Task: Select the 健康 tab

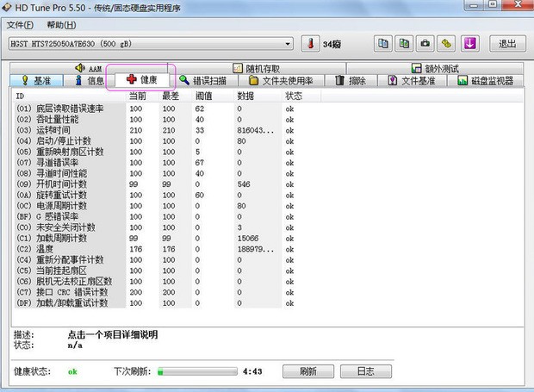Action: pos(141,80)
